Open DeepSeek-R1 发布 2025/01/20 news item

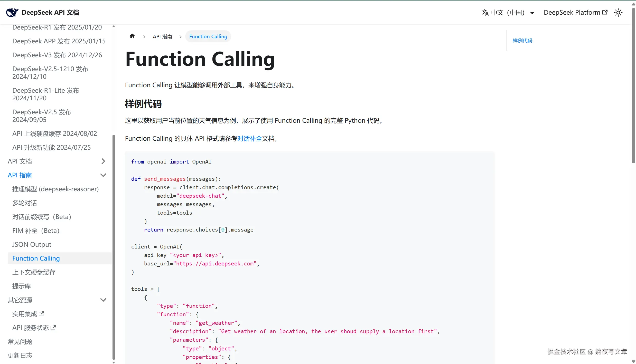[57, 27]
